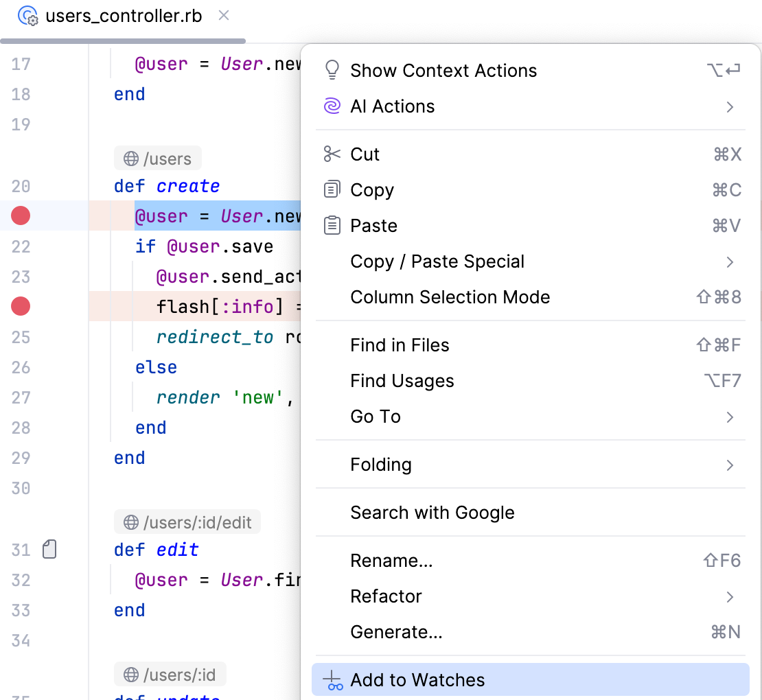
Task: Select Search with Google from the menu
Action: [x=432, y=512]
